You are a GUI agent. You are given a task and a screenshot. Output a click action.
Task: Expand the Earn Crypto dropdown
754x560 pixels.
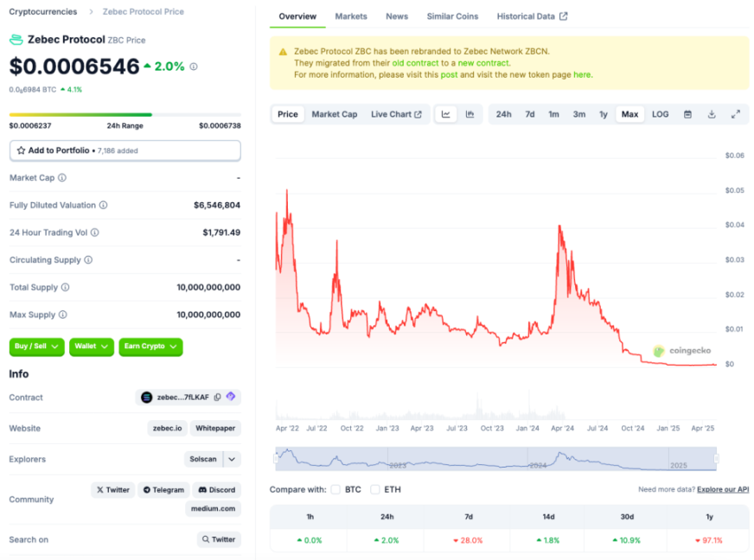point(150,347)
